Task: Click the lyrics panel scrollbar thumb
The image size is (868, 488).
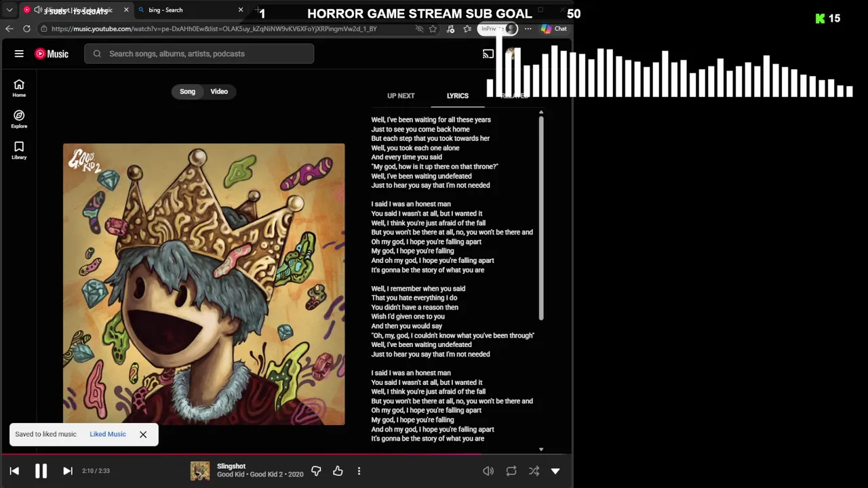Action: tap(541, 217)
